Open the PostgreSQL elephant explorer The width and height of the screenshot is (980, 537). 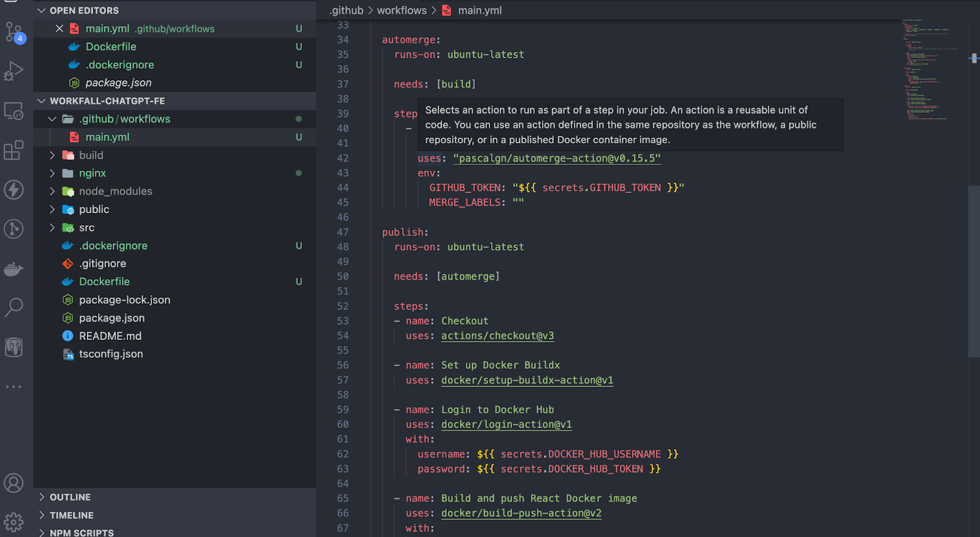13,347
